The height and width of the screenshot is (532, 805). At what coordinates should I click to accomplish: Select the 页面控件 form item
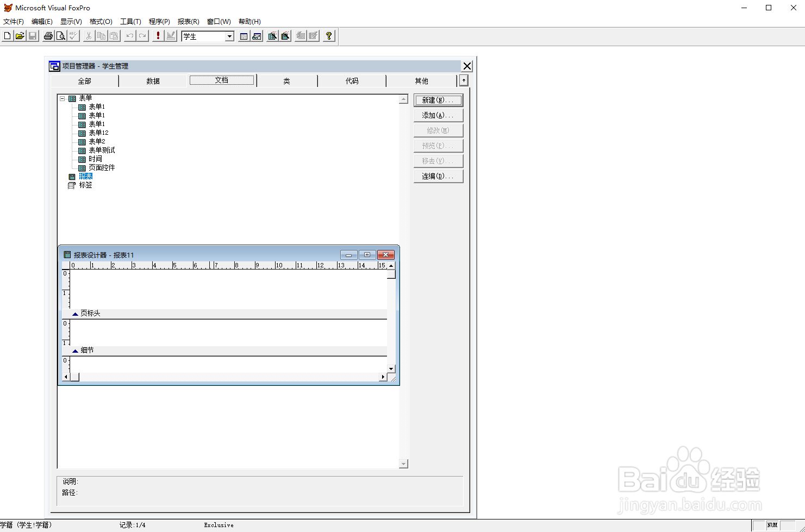(x=102, y=167)
